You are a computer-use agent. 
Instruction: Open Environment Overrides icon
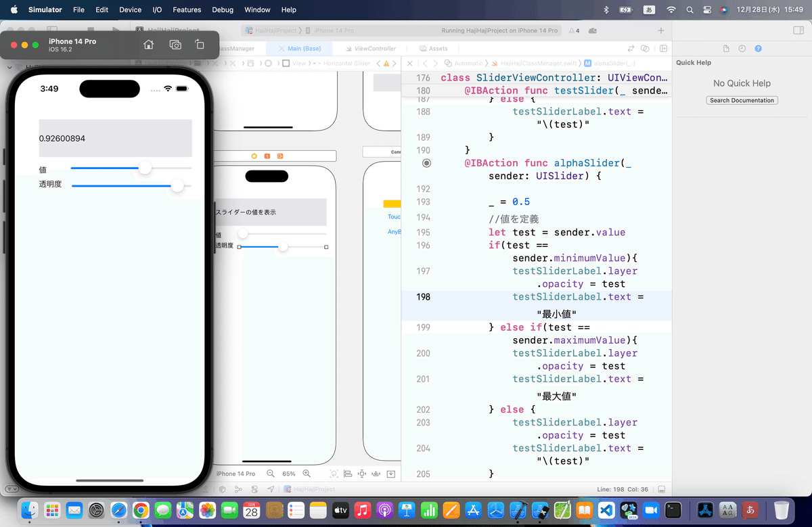tap(254, 489)
